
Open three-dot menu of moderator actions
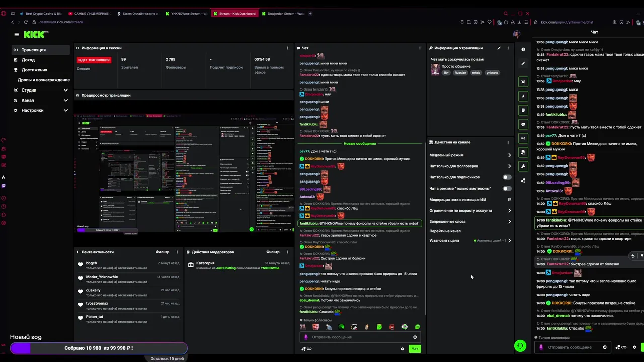(x=287, y=252)
